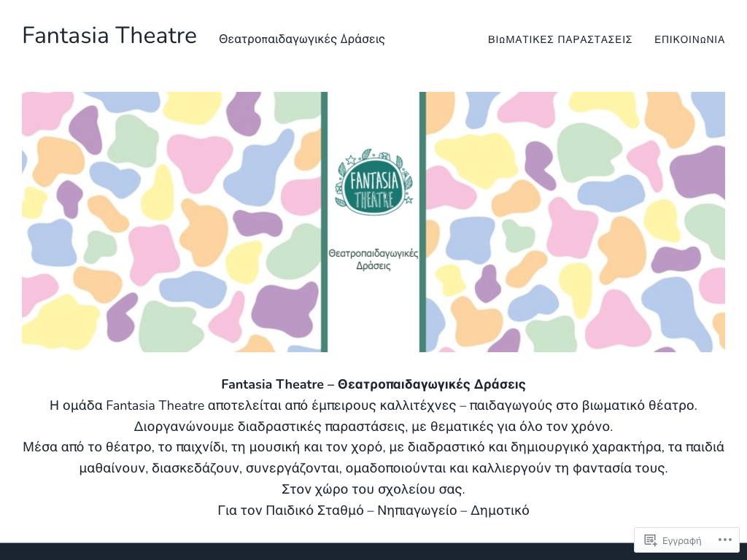Open the Fantasia Theatre site title link
This screenshot has width=747, height=560.
point(109,36)
